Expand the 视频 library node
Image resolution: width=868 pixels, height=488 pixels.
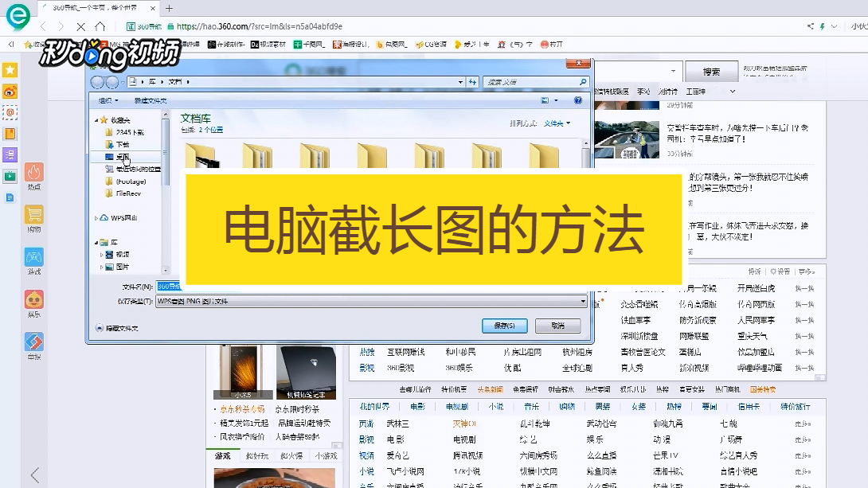[x=101, y=255]
